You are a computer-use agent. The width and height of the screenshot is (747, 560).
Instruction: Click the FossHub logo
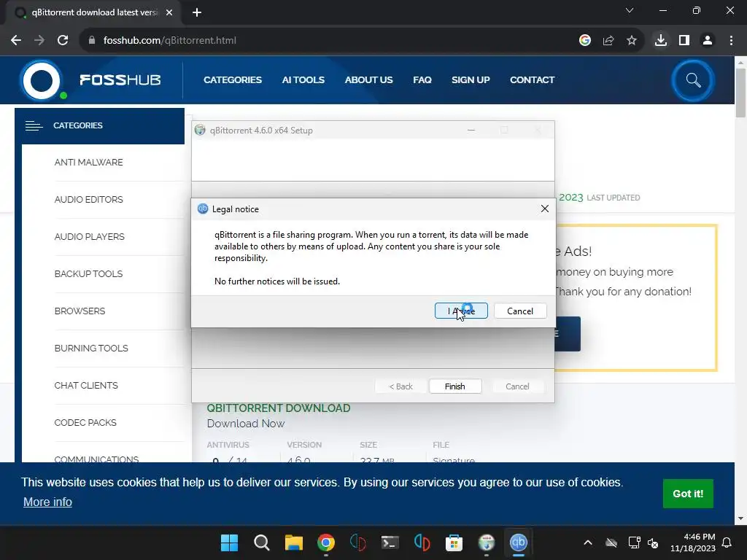pyautogui.click(x=90, y=80)
